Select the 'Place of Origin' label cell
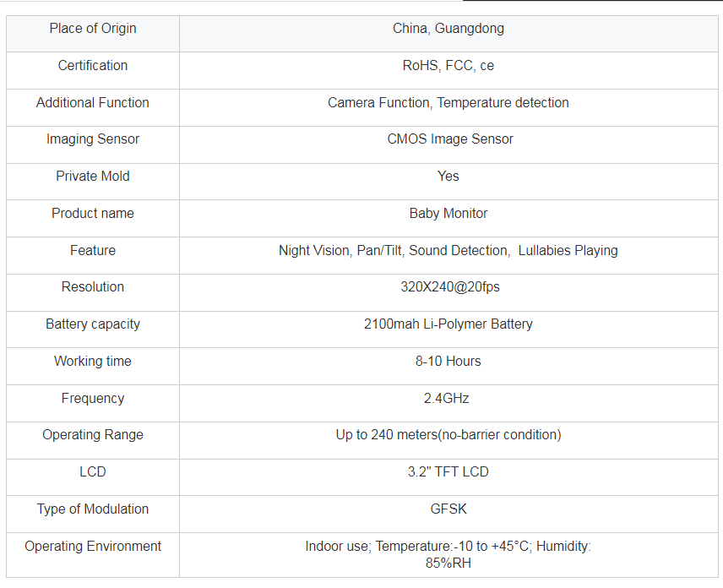The height and width of the screenshot is (588, 723). coord(93,34)
